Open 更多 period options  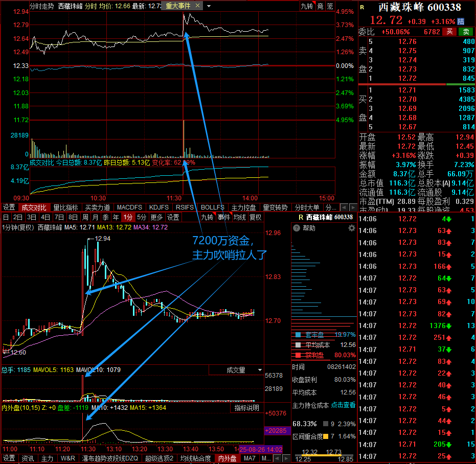click(x=156, y=217)
